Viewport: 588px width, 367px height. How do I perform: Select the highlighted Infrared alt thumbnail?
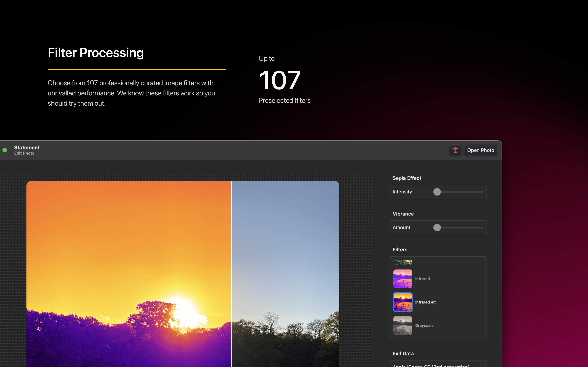point(403,302)
